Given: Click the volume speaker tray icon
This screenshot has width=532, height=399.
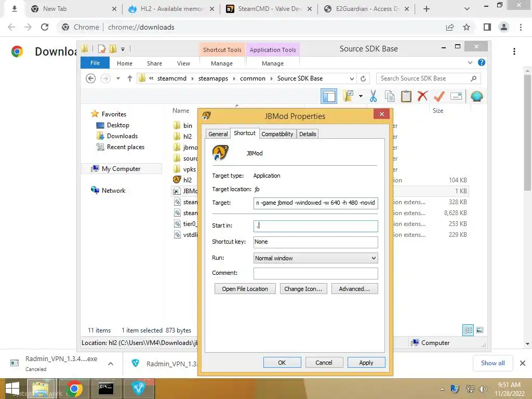Looking at the screenshot, I should 483,389.
